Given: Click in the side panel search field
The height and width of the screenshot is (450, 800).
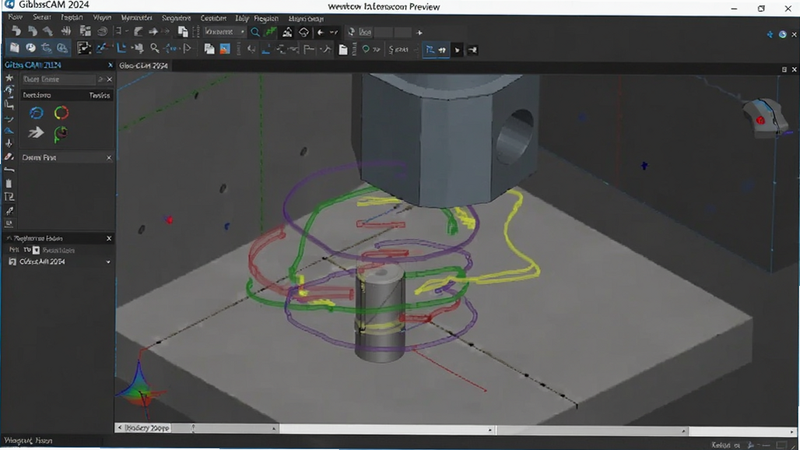Looking at the screenshot, I should tap(59, 79).
